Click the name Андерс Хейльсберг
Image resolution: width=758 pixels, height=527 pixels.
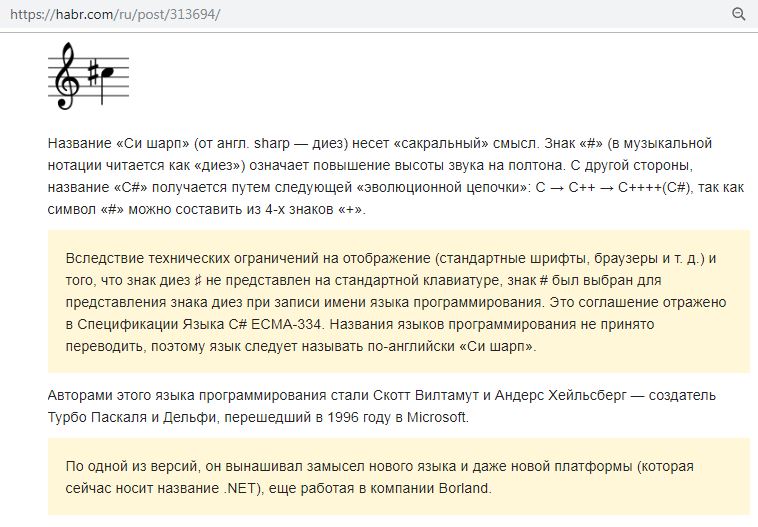point(561,395)
